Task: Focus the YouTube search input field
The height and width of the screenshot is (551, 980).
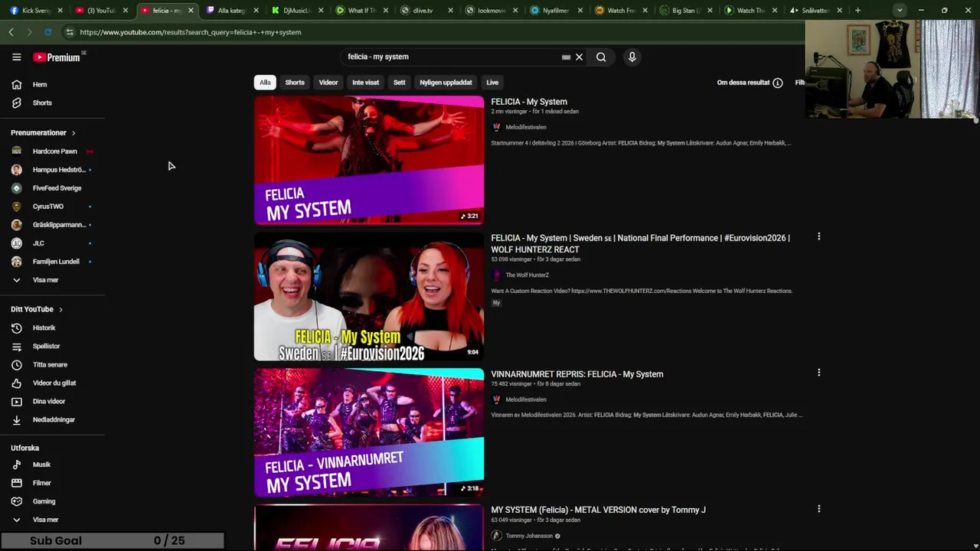Action: coord(452,57)
